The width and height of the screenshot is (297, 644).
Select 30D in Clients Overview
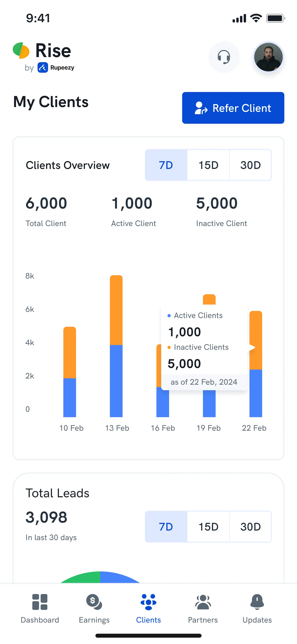[x=250, y=165]
